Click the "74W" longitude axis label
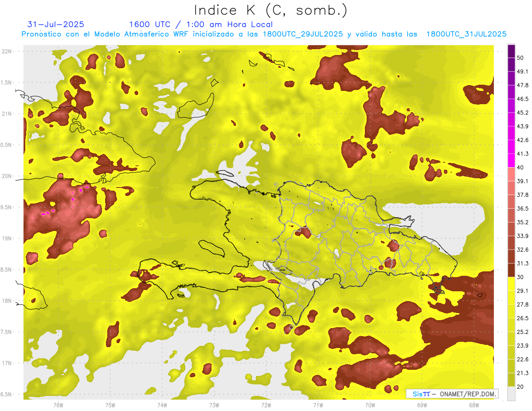Viewport: 532px width, 411px height. click(162, 405)
